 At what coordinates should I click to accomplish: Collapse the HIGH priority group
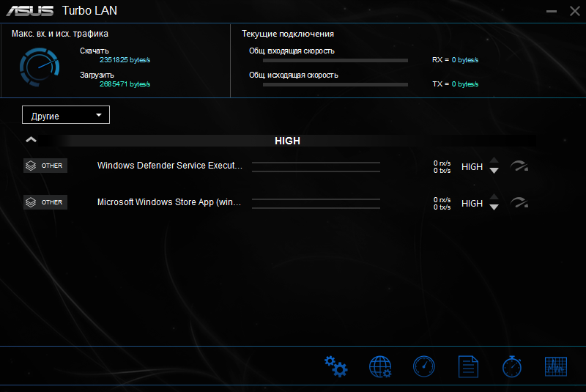coord(31,140)
